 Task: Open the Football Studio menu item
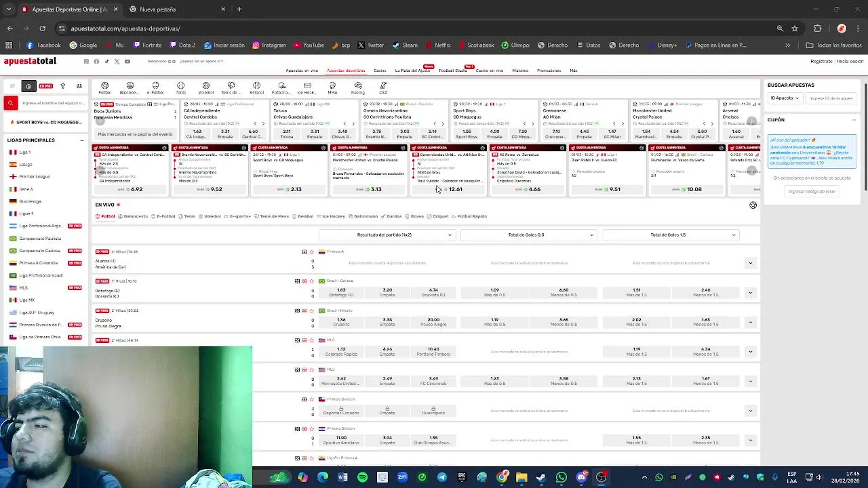pyautogui.click(x=452, y=70)
